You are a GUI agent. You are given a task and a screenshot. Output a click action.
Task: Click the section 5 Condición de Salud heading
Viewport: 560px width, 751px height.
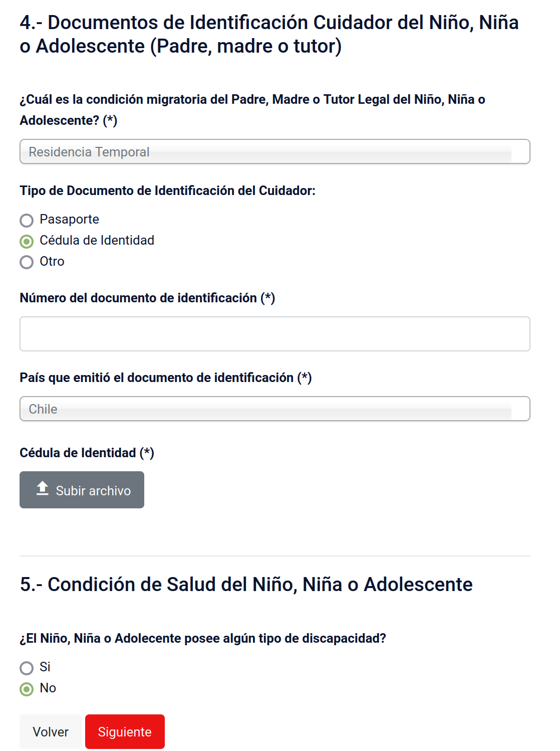pos(246,585)
